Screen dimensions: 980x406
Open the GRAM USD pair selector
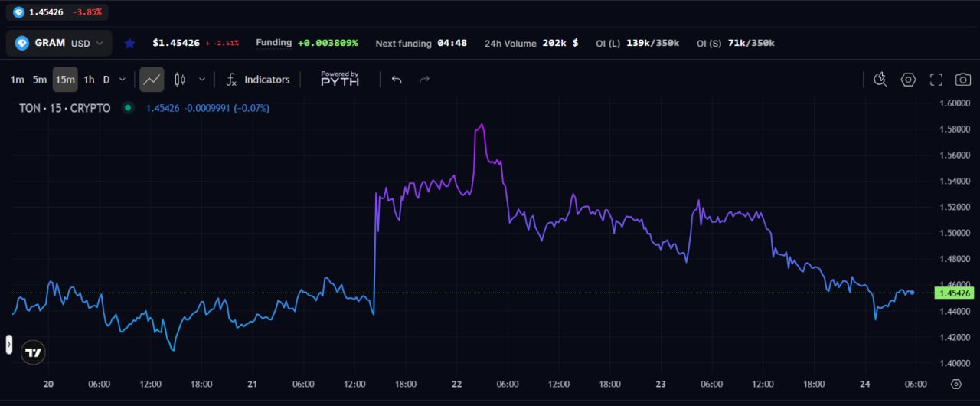point(59,43)
